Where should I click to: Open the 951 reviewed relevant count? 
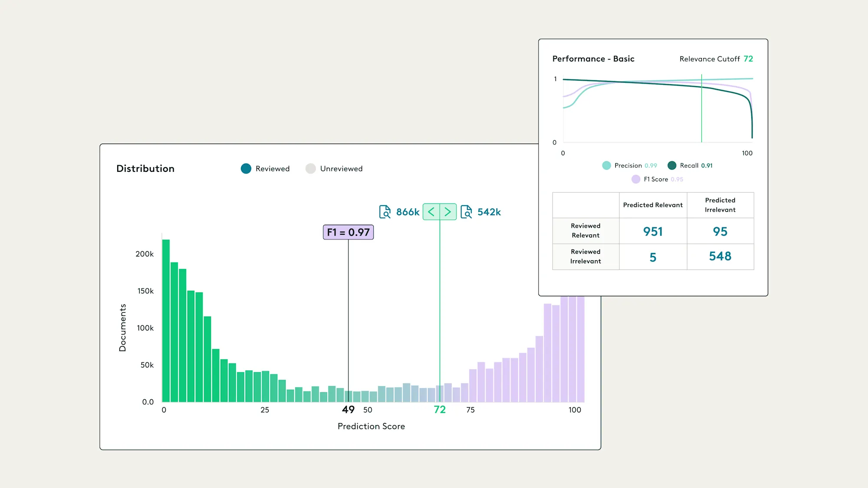tap(653, 231)
